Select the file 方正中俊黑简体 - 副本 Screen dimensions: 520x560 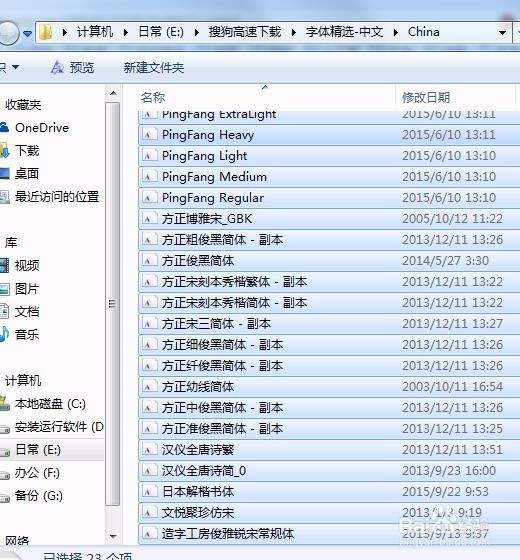click(x=329, y=408)
